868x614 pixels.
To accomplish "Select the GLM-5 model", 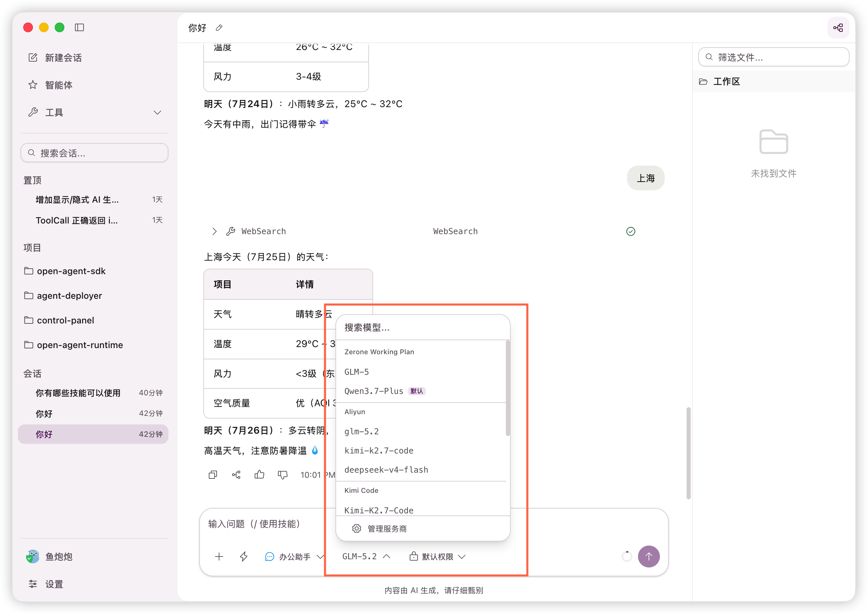I will (x=421, y=372).
